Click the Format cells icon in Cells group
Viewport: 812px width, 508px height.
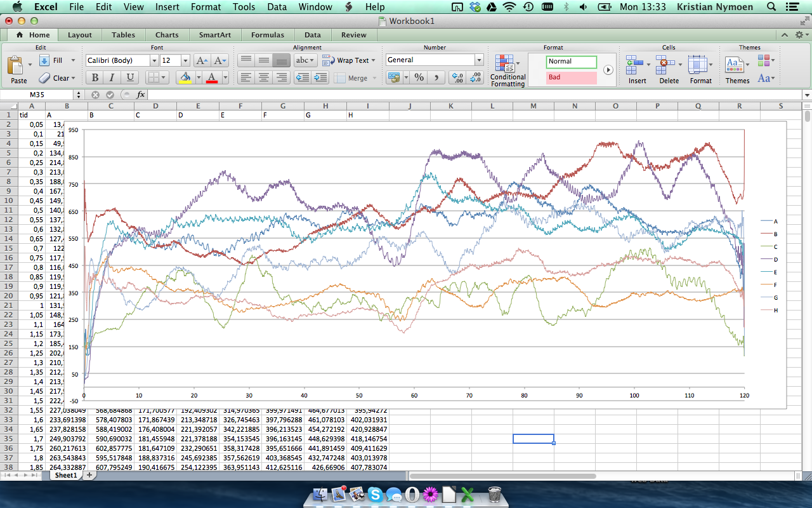pos(698,65)
